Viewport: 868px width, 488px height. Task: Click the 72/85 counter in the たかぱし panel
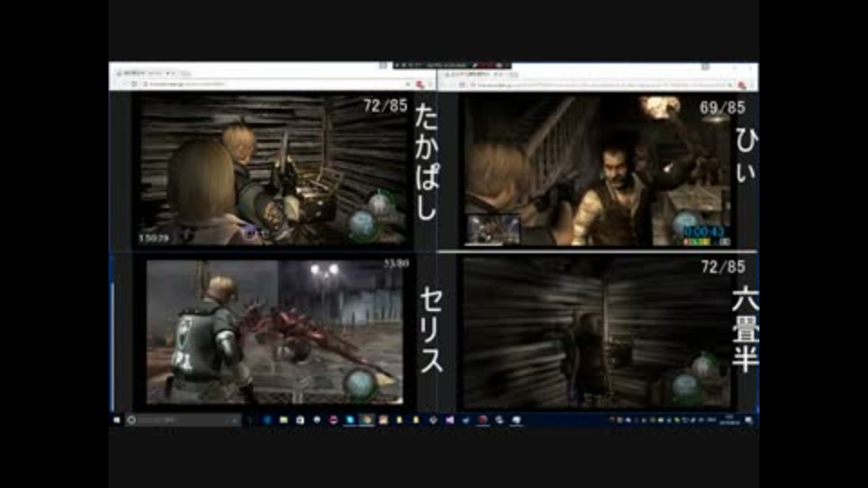pyautogui.click(x=385, y=106)
